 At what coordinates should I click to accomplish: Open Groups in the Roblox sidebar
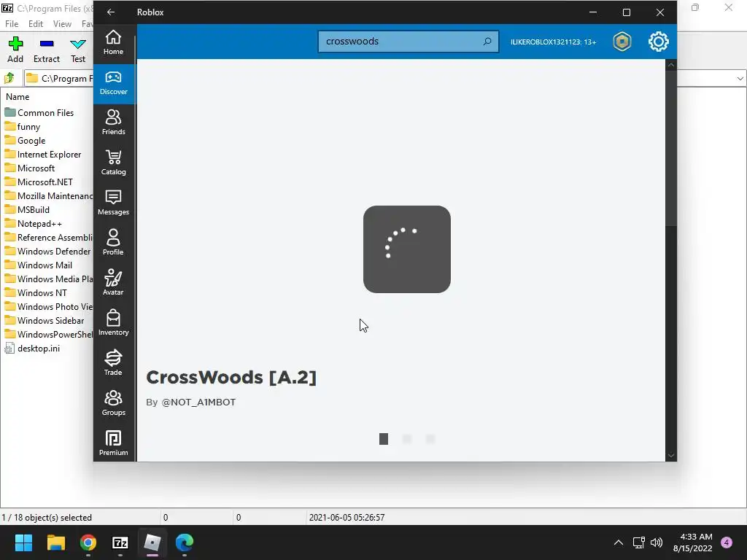pos(113,403)
